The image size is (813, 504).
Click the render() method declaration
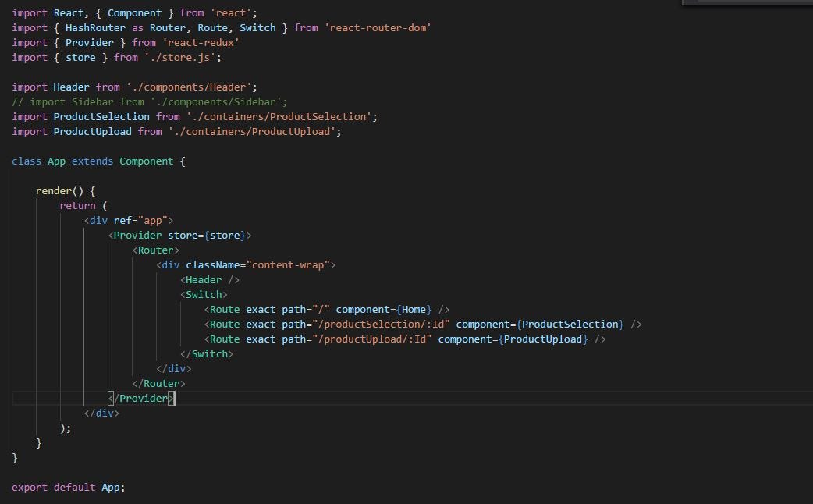pos(59,190)
